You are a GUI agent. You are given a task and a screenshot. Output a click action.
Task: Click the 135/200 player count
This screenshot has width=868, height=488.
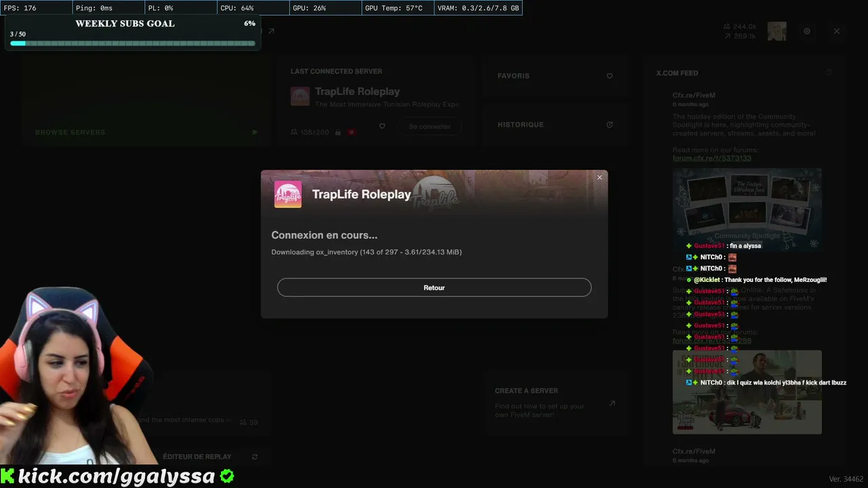click(310, 132)
